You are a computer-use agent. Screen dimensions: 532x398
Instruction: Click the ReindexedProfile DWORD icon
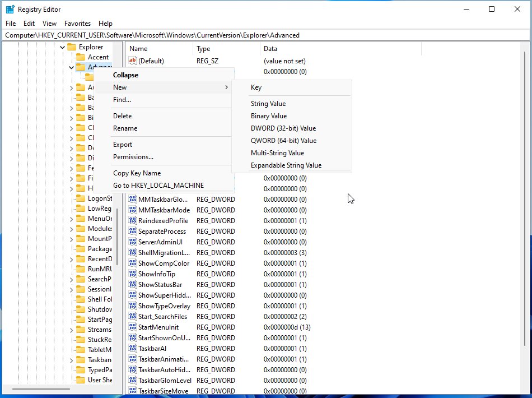coord(132,221)
